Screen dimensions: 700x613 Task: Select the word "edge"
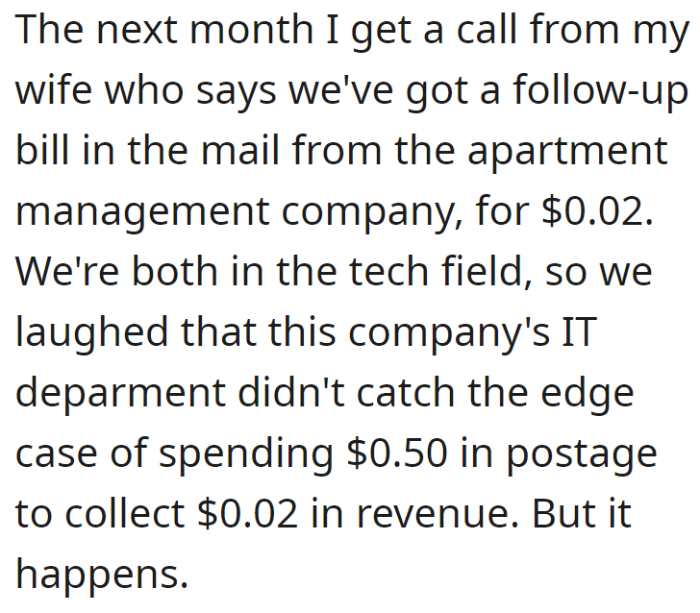pos(587,396)
